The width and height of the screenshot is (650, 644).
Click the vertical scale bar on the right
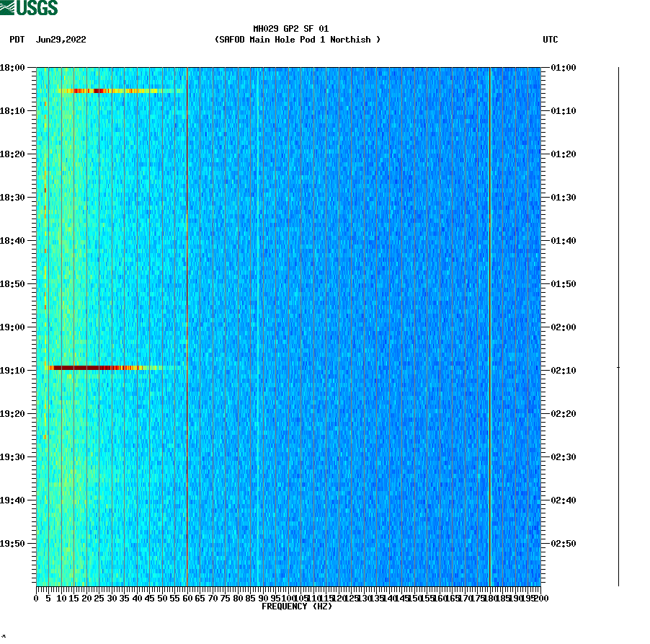618,325
